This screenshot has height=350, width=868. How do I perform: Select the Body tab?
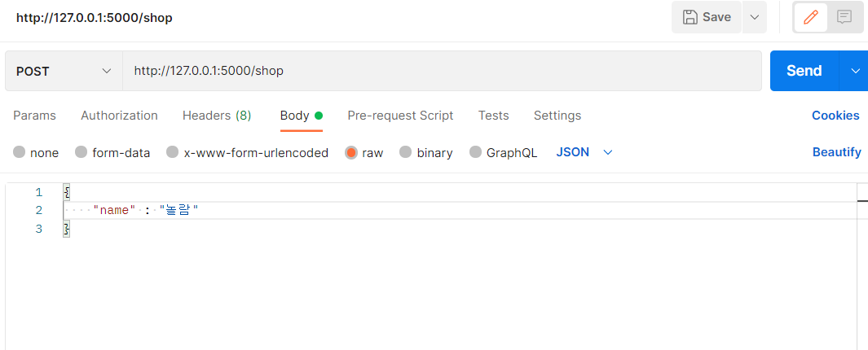301,116
